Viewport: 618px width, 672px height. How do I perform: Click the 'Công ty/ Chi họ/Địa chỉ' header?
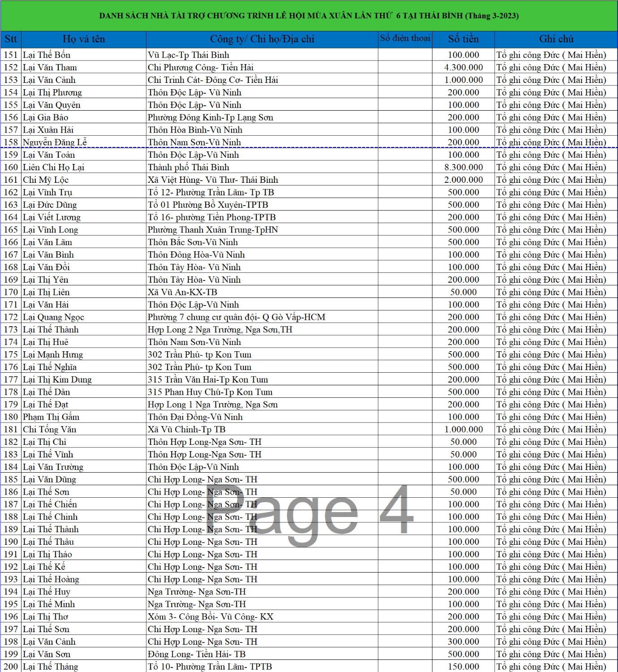point(262,39)
